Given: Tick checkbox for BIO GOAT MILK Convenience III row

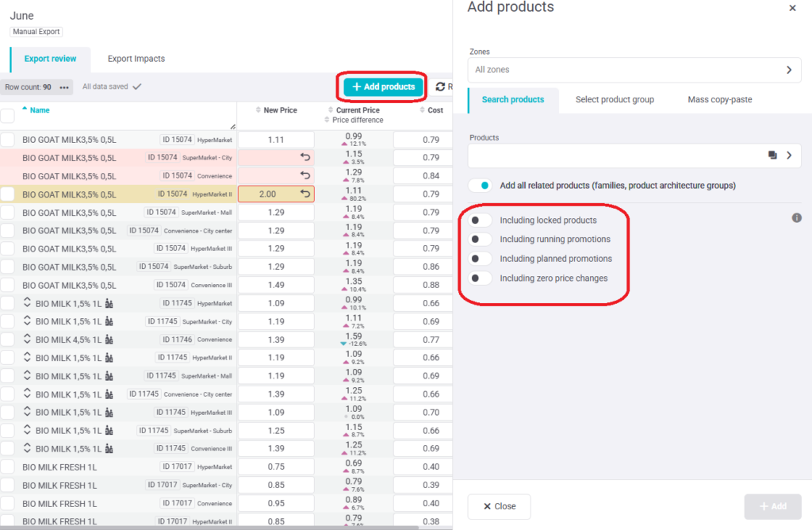Looking at the screenshot, I should (x=7, y=285).
